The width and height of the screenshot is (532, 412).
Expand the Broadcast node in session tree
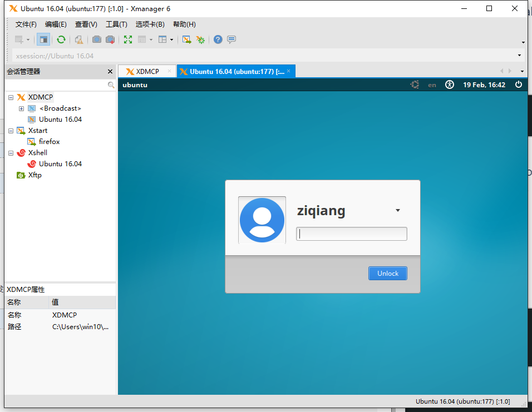pyautogui.click(x=21, y=108)
